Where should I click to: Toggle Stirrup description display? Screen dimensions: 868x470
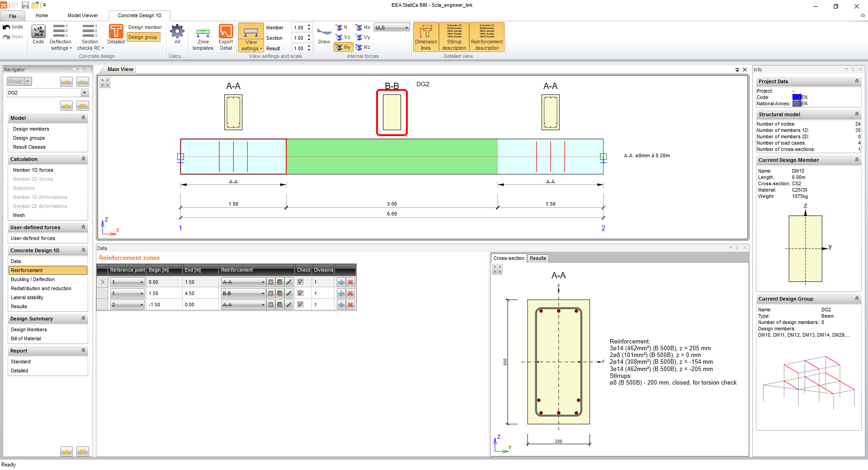454,37
